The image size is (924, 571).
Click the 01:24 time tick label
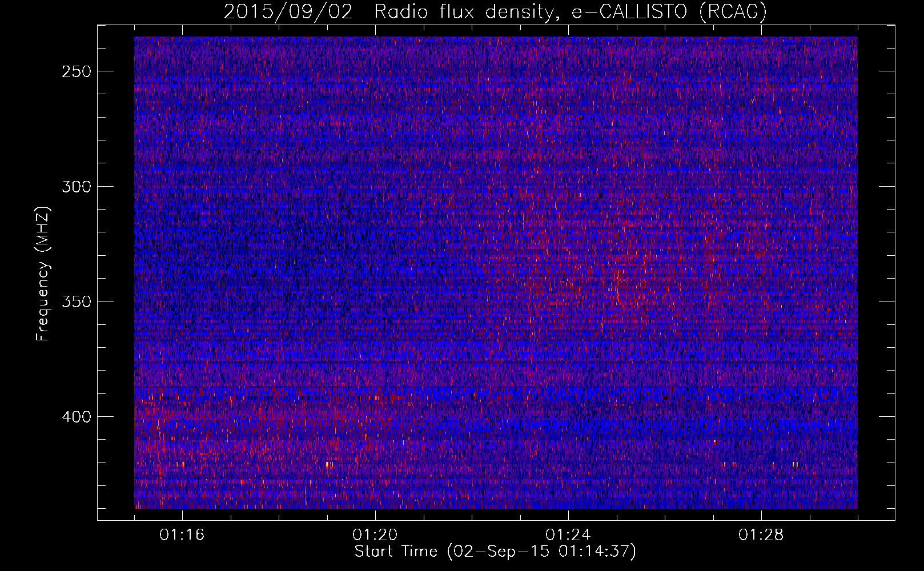[568, 534]
